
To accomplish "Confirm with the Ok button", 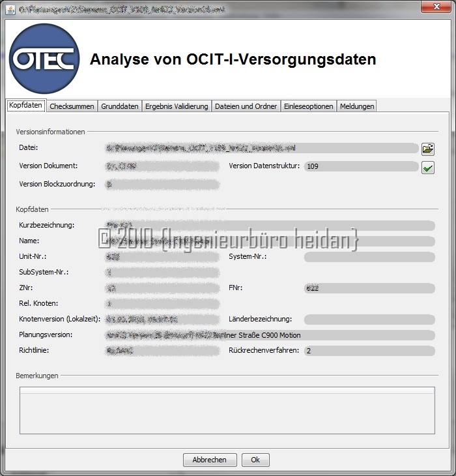I will (x=255, y=460).
